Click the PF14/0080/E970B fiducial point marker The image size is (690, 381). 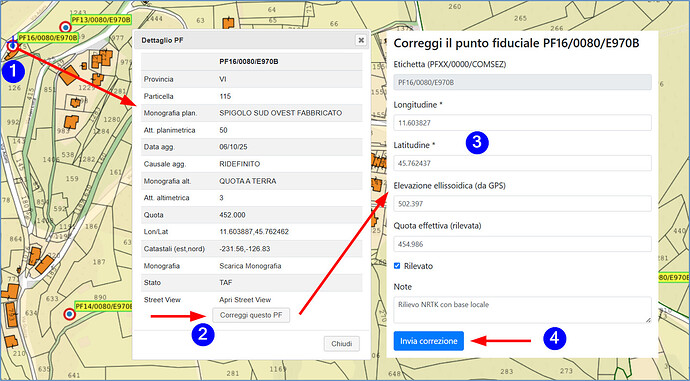click(x=69, y=314)
